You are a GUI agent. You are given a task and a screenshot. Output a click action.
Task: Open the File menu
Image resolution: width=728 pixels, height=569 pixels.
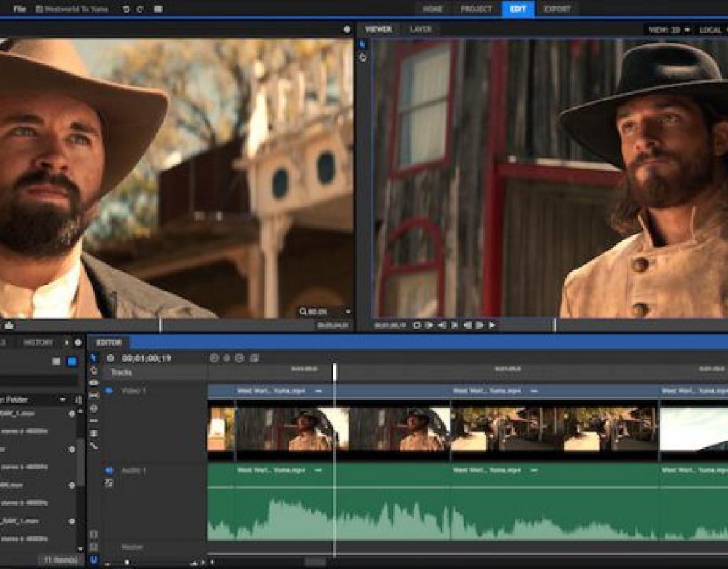click(19, 9)
